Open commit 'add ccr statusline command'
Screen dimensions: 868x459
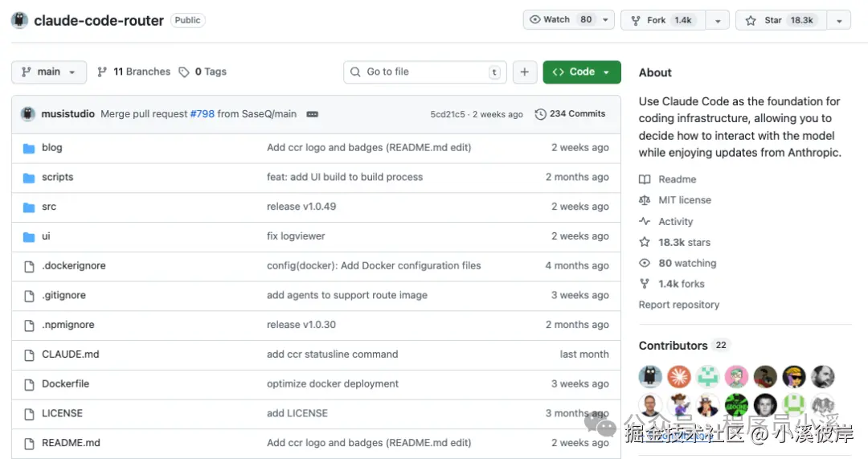(x=332, y=354)
